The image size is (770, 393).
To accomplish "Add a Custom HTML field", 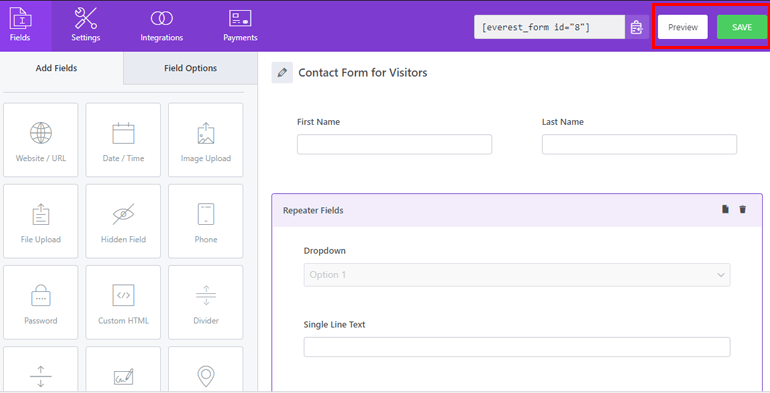I will click(x=123, y=302).
